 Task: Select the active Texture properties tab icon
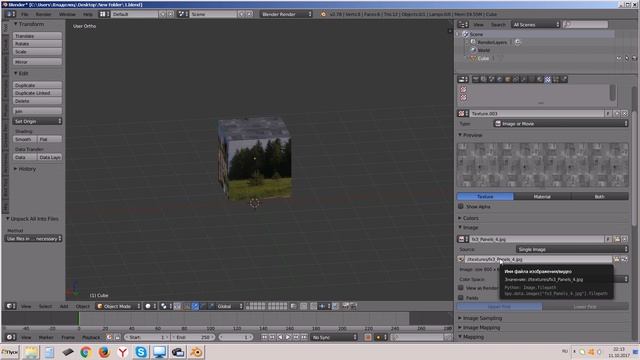coord(548,79)
